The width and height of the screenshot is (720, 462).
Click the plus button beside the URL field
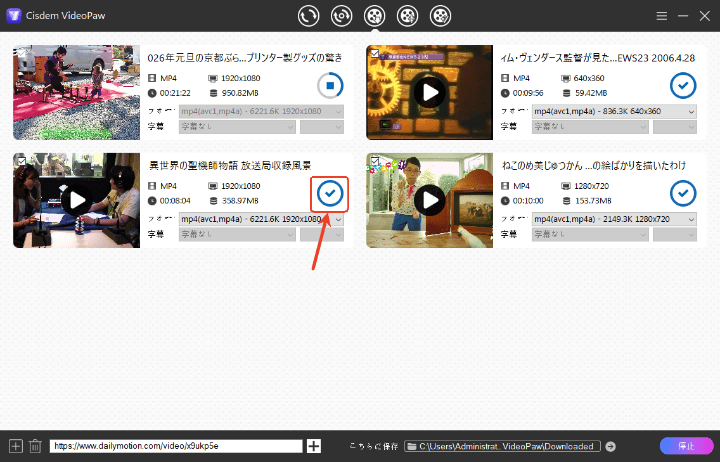(314, 446)
